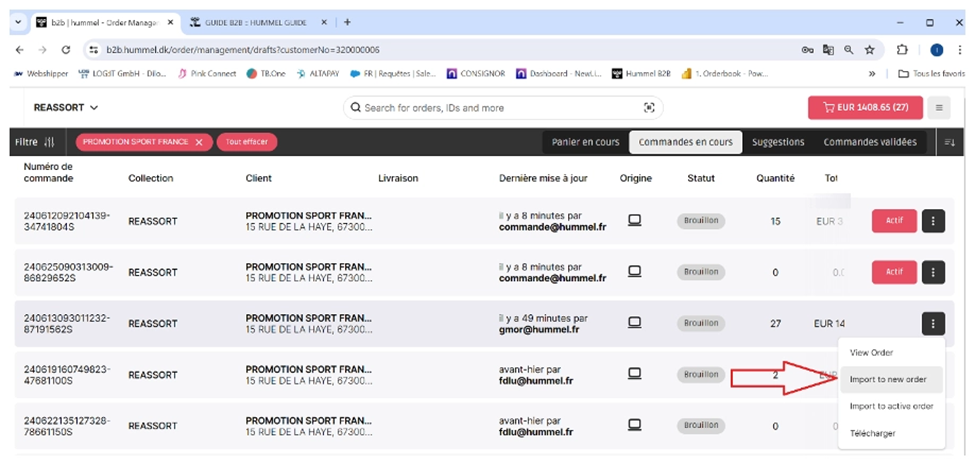The image size is (975, 464).
Task: Click the translate page icon in address bar
Action: 828,49
